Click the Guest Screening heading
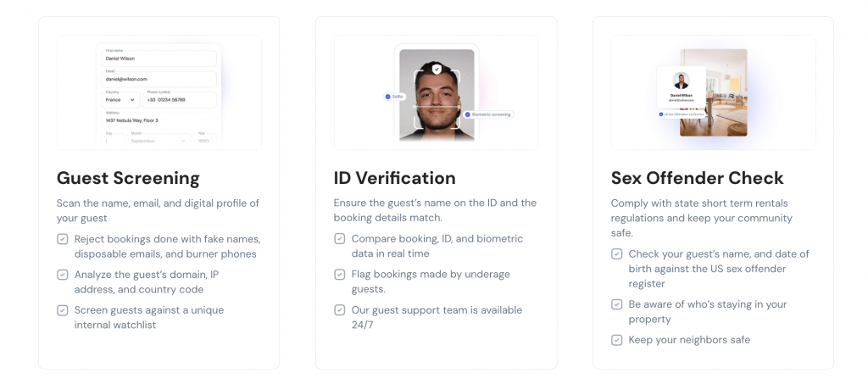 128,178
